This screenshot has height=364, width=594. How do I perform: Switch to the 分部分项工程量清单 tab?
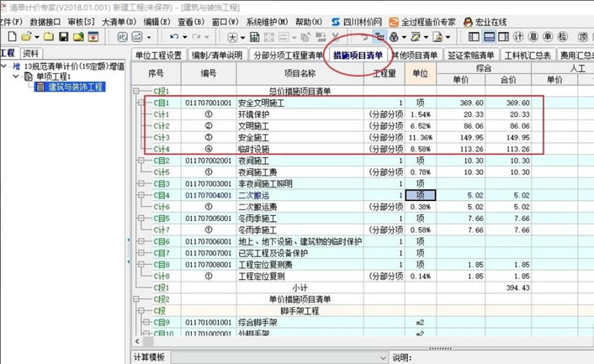point(289,55)
